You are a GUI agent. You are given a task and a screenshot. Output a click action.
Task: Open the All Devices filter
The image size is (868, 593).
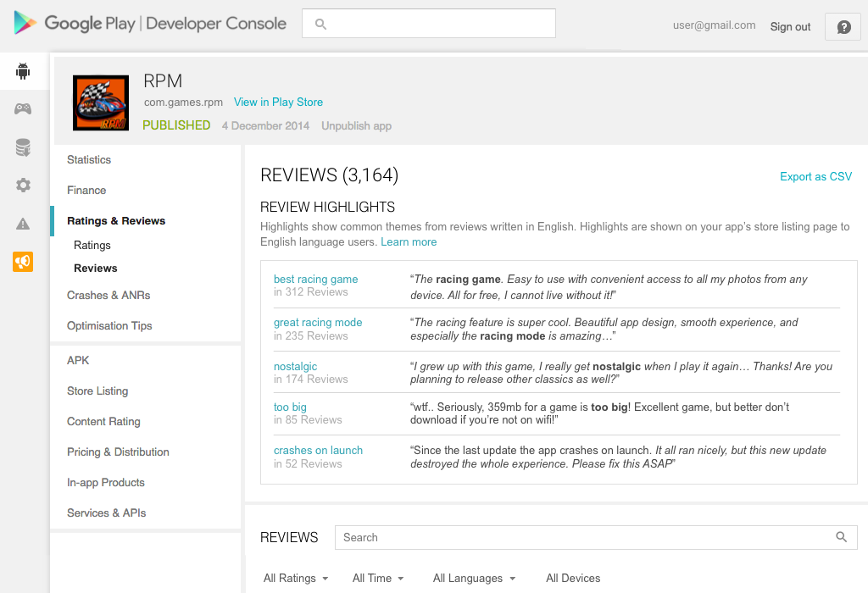(x=573, y=578)
